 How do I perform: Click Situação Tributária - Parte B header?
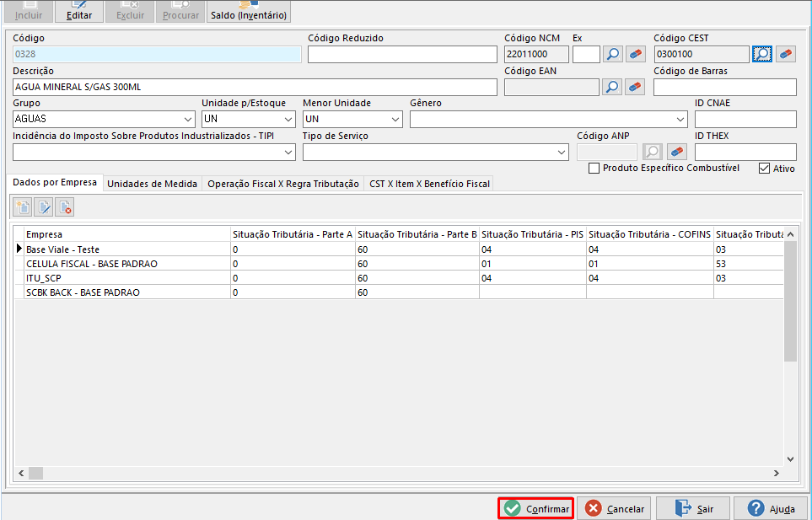417,234
